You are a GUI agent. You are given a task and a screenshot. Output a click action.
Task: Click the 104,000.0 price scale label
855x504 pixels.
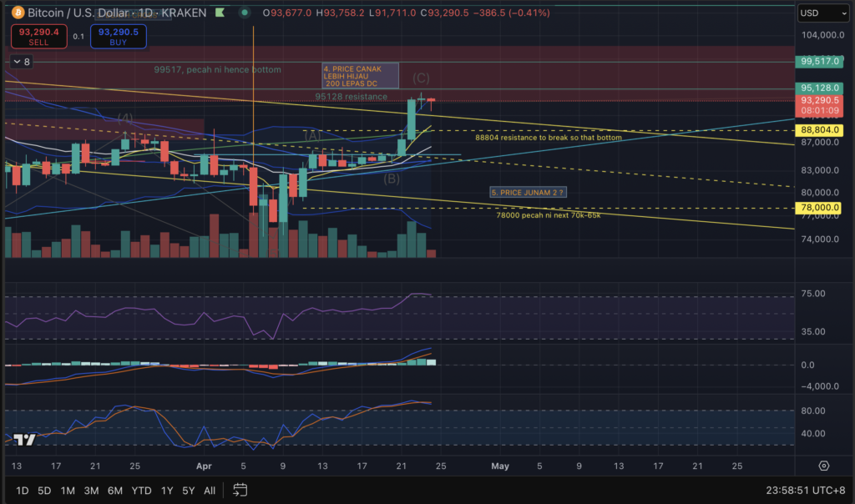(x=822, y=35)
